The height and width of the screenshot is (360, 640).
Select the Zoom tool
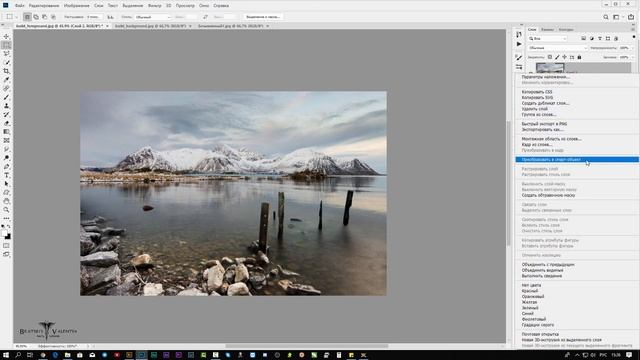[x=7, y=209]
